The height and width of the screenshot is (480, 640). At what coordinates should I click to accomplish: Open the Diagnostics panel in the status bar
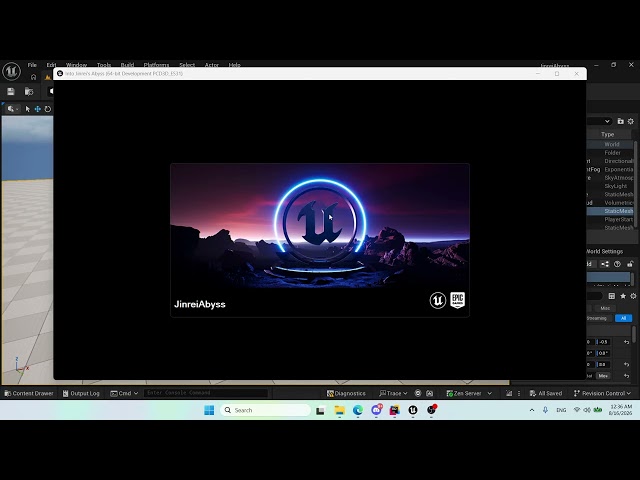coord(346,393)
